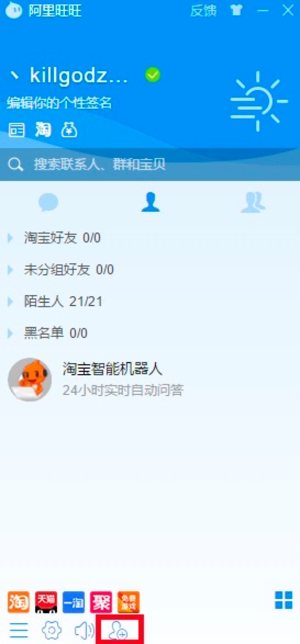Switch to the recent chats tab
This screenshot has width=300, height=644.
pos(48,202)
